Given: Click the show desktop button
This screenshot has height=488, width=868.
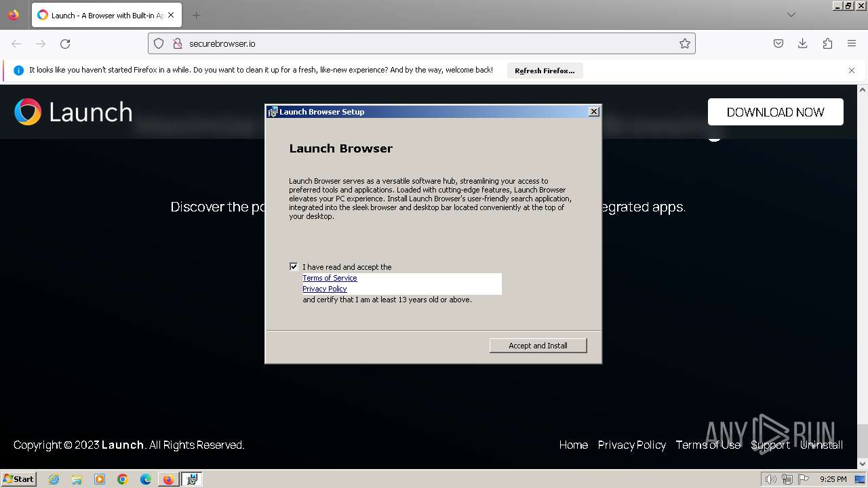Looking at the screenshot, I should coord(861,479).
